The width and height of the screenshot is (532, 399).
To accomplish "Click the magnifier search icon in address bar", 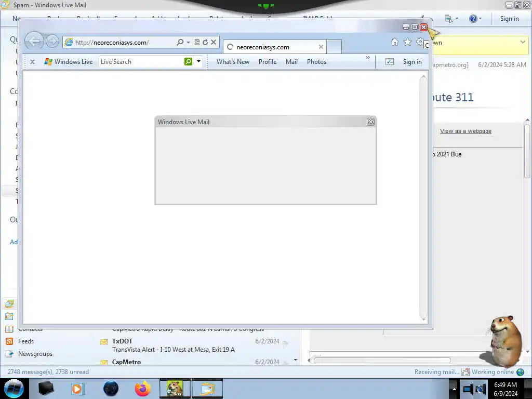I will pos(180,43).
